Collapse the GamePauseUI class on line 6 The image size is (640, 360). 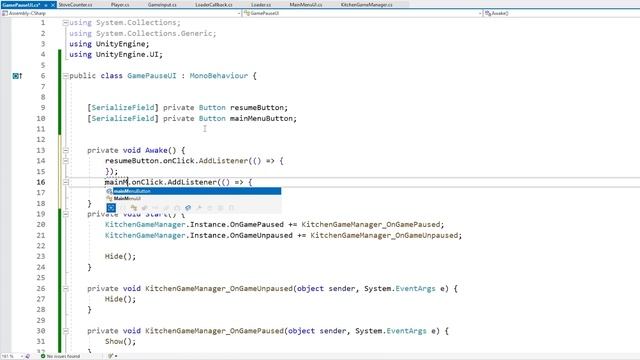[x=65, y=76]
